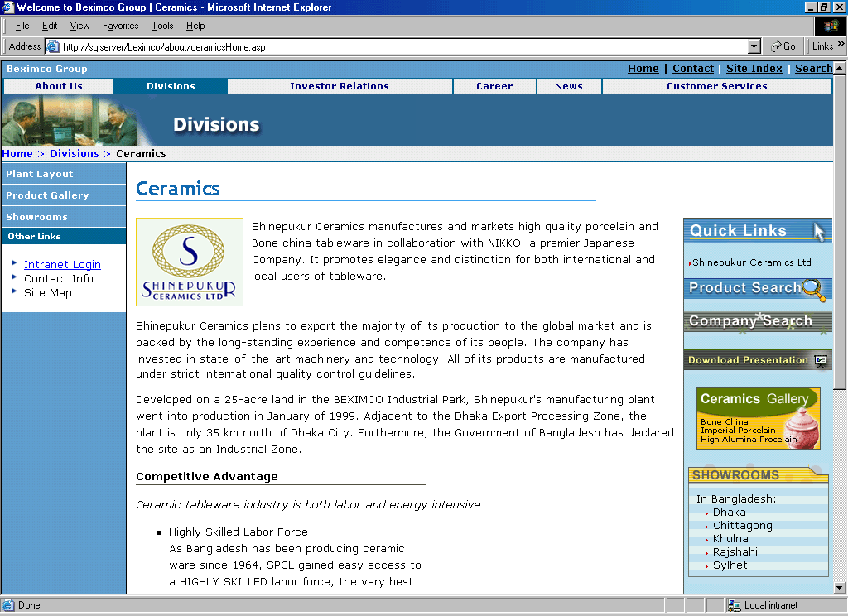Click the Quick Links cursor arrow icon
Image resolution: width=848 pixels, height=616 pixels.
point(819,232)
